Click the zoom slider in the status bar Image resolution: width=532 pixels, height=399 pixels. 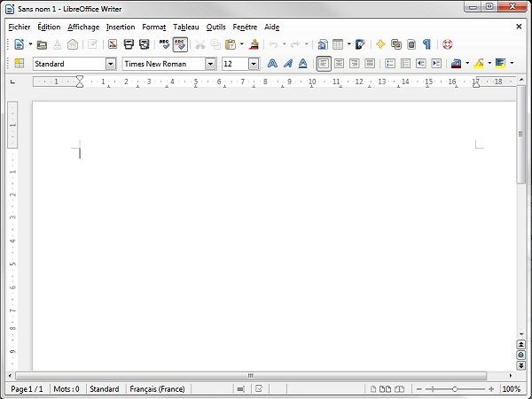click(455, 388)
